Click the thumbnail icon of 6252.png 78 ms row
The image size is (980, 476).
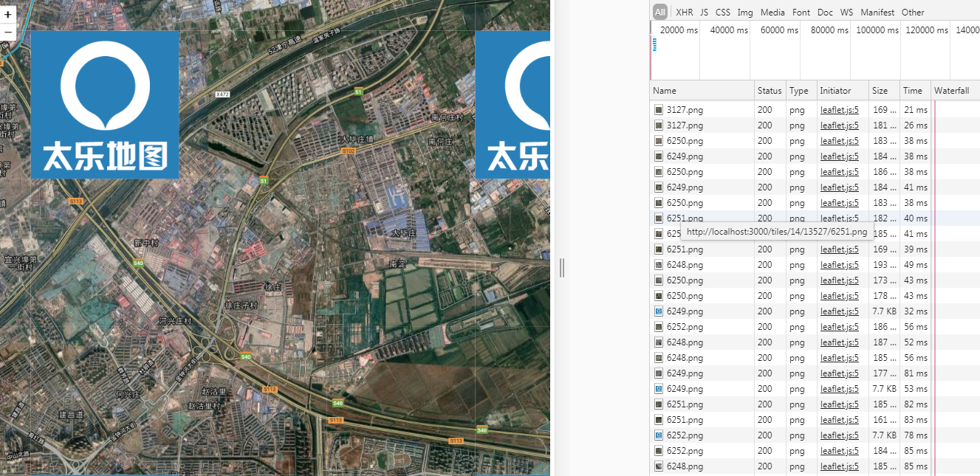click(x=659, y=435)
